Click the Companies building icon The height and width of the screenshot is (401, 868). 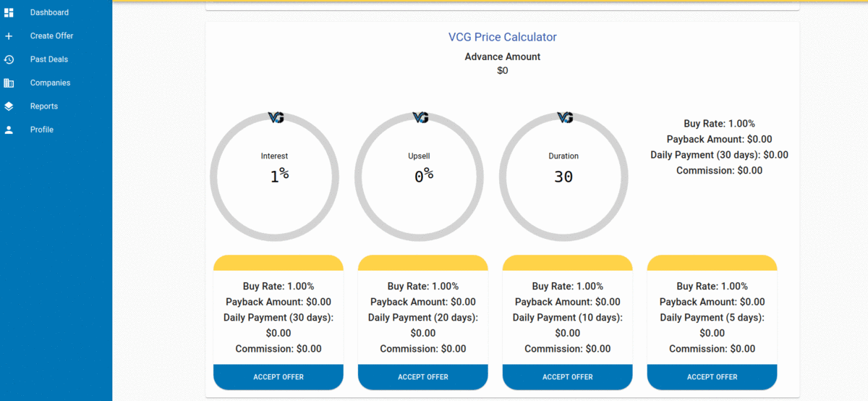[9, 83]
